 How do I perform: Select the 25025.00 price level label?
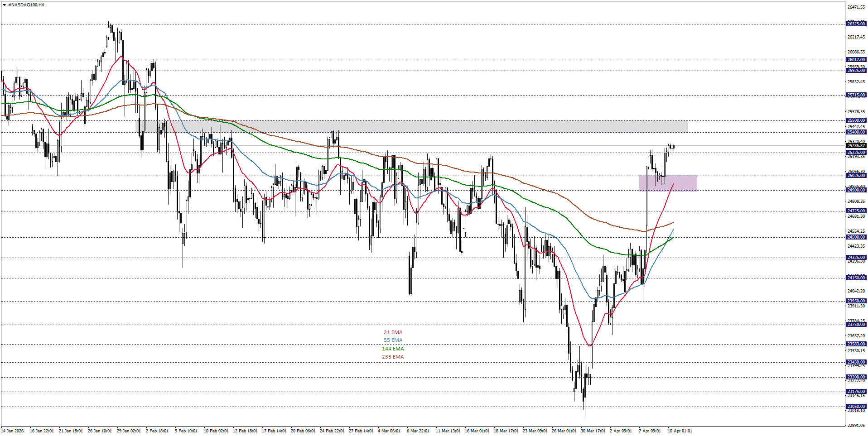pyautogui.click(x=857, y=175)
